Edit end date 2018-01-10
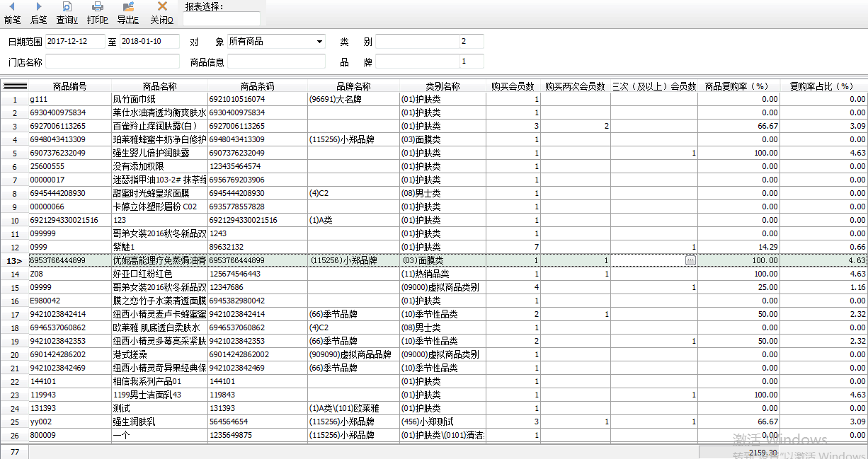Viewport: 868px width, 459px height. point(150,42)
